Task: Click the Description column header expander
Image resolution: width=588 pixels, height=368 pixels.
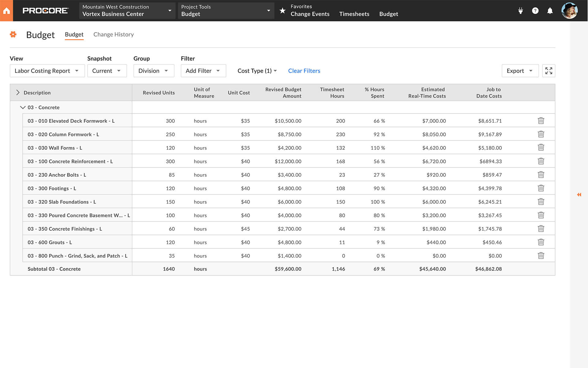Action: (18, 92)
